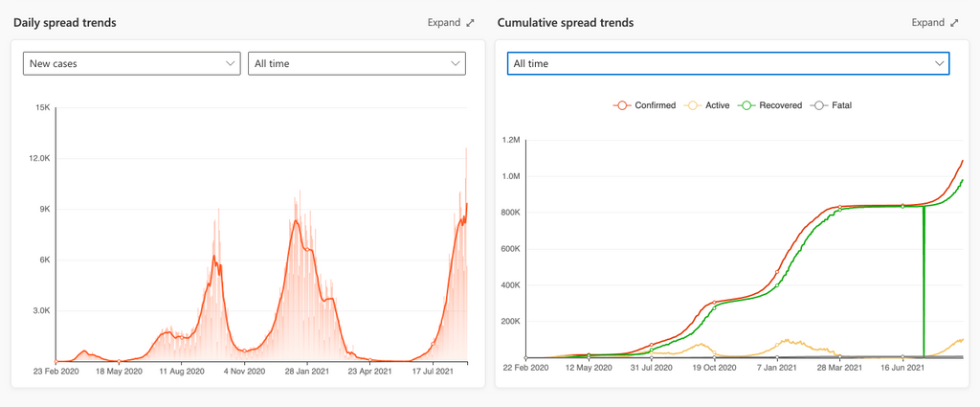Toggle the Confirmed series legend marker
This screenshot has height=407, width=980.
coord(623,105)
